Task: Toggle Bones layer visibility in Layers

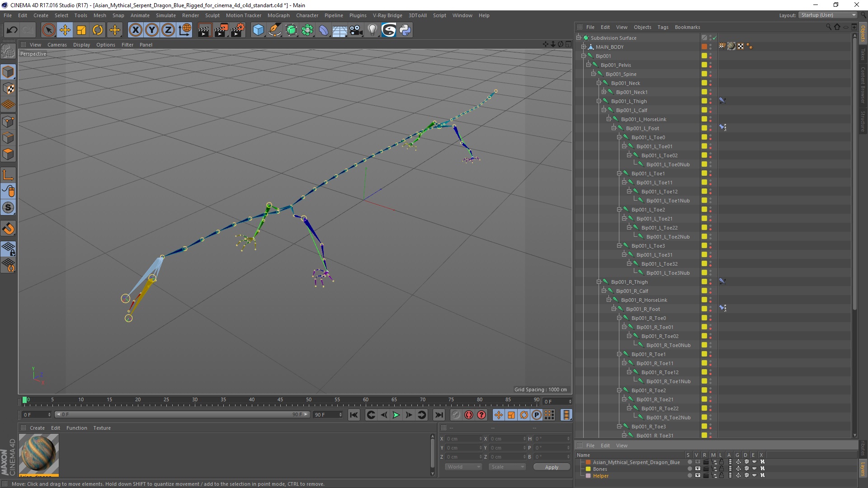Action: [698, 469]
